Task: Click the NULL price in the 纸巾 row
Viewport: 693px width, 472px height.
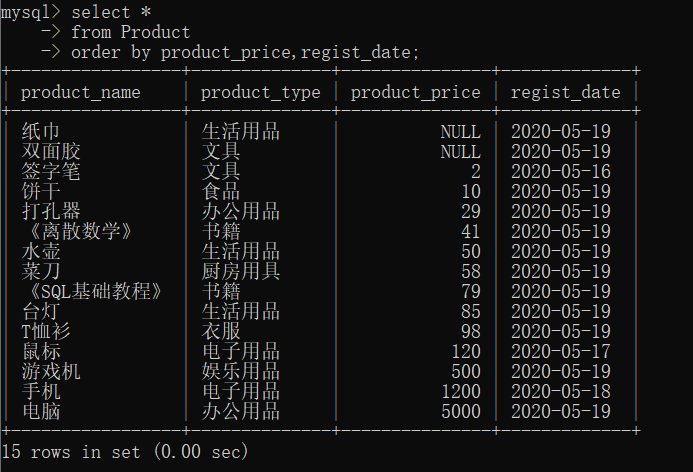Action: tap(461, 132)
